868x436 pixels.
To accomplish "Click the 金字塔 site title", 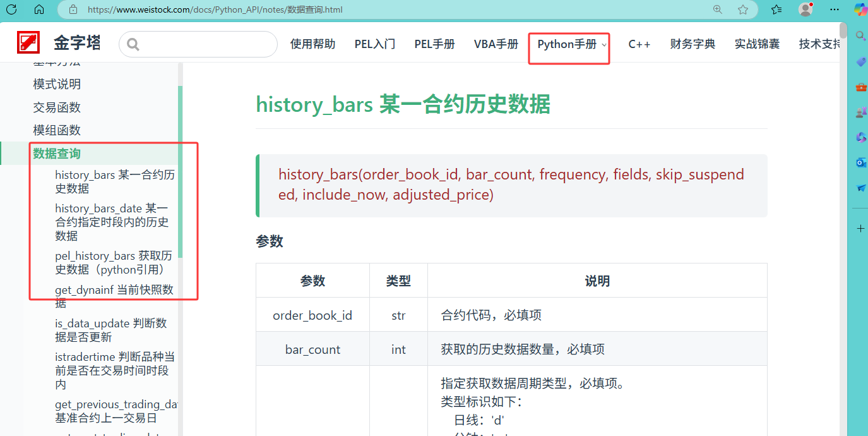I will (77, 43).
